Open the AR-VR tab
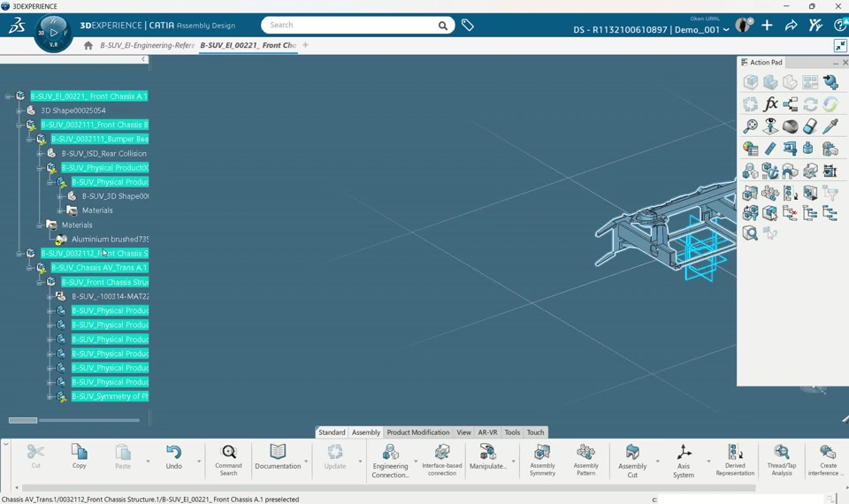Screen dimensions: 849x504 [487, 432]
